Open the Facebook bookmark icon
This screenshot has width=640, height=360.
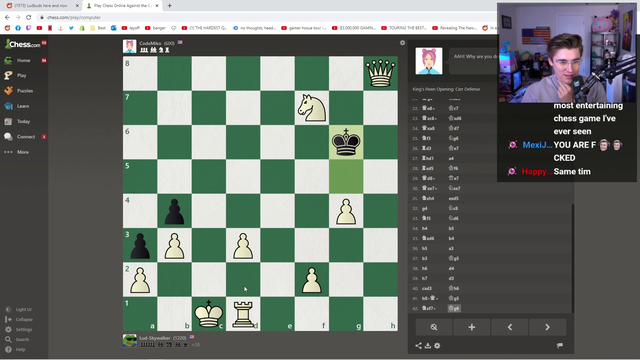(18, 28)
